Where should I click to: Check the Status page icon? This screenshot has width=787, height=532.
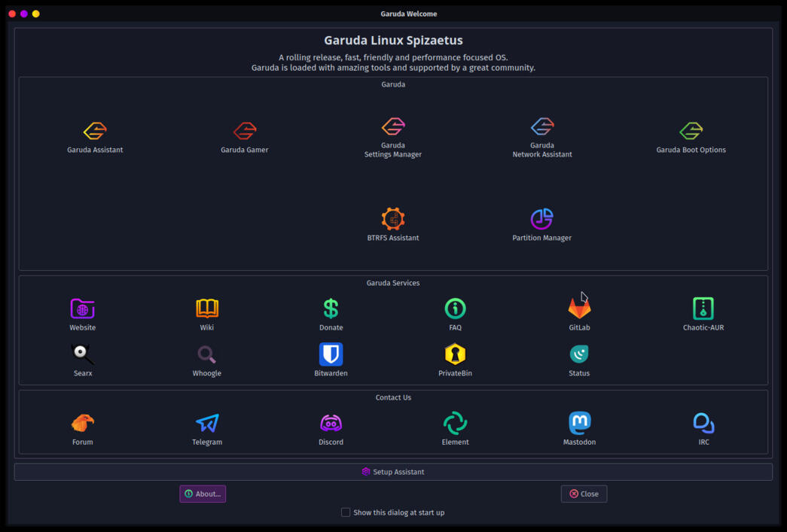(x=579, y=354)
